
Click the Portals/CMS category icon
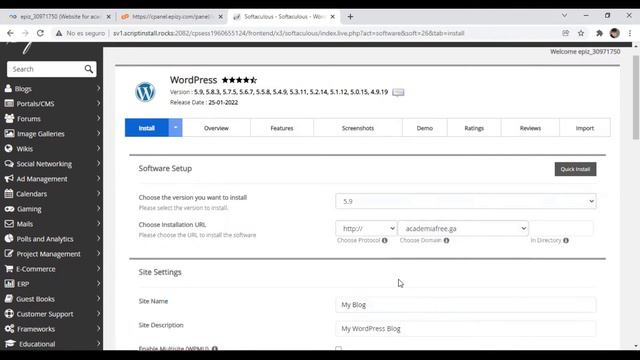(x=9, y=104)
